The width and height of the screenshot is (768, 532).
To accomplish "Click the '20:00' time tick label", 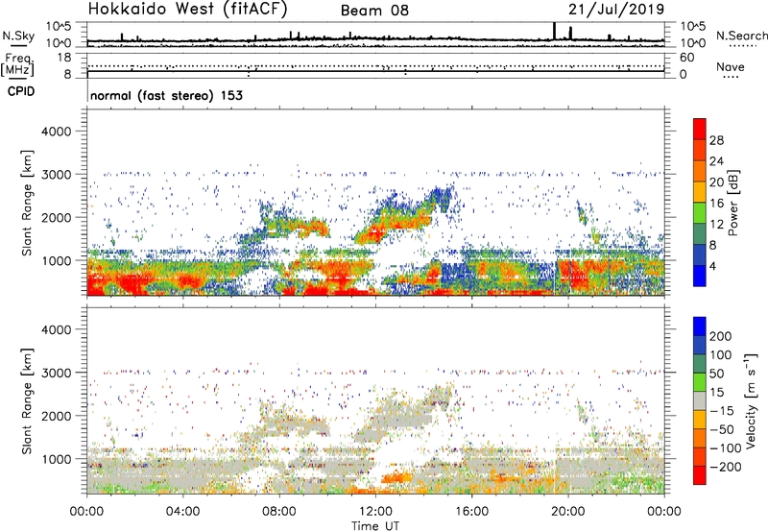I will pyautogui.click(x=567, y=512).
